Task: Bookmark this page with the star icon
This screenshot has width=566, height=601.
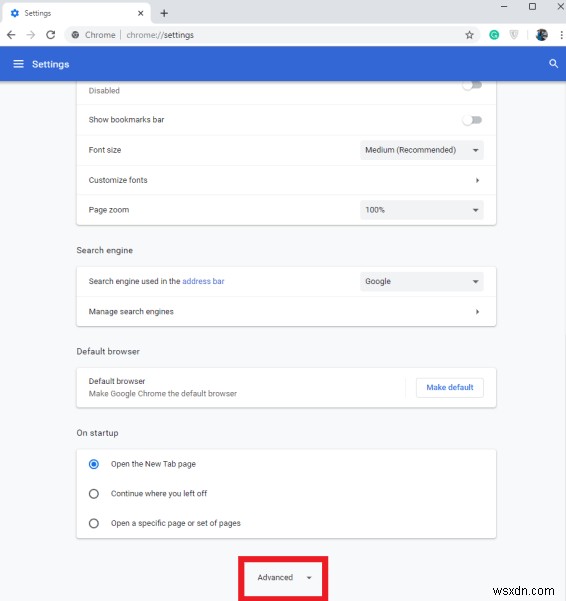Action: pyautogui.click(x=469, y=35)
